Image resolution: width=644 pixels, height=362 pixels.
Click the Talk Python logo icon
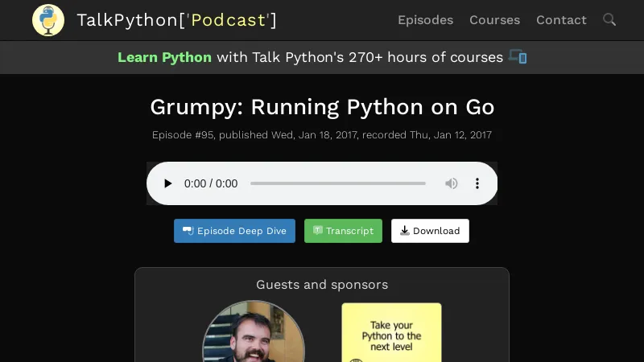point(48,20)
